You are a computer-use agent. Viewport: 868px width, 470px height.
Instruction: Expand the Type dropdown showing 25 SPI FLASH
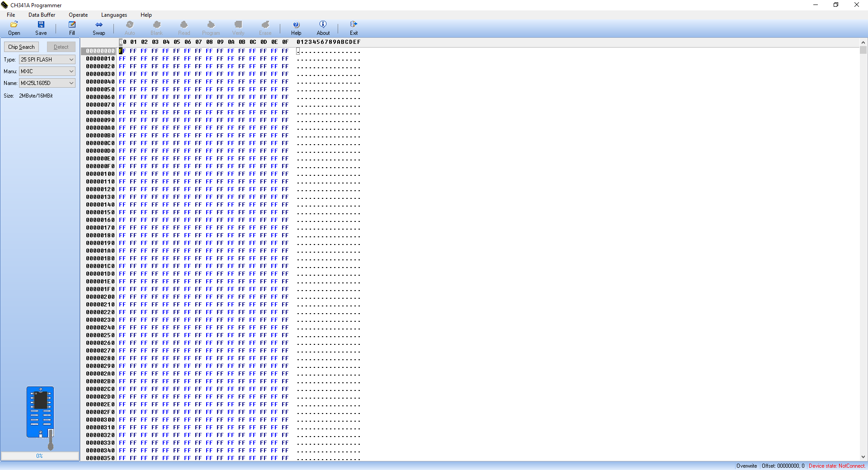pos(47,60)
